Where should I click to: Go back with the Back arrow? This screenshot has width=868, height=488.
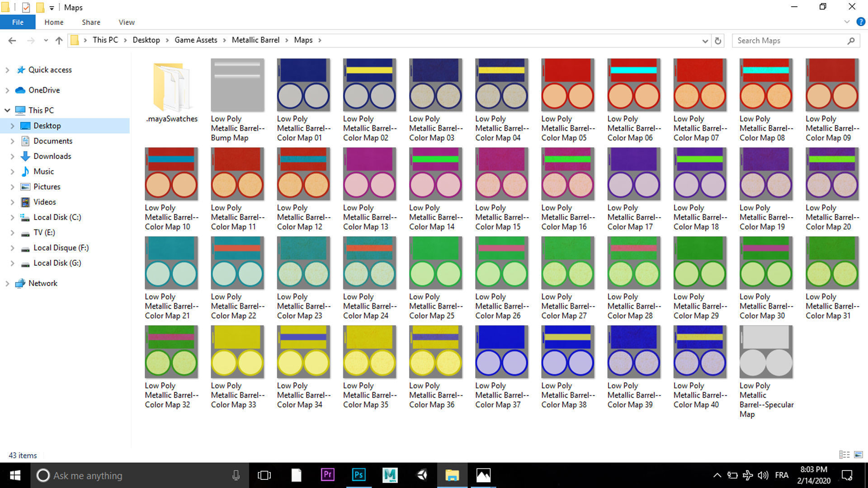tap(12, 41)
